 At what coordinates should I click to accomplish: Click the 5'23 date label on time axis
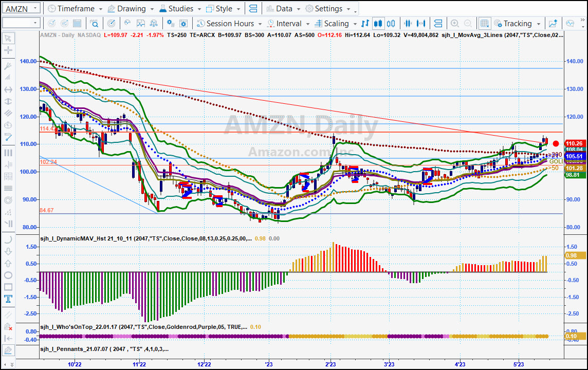pyautogui.click(x=519, y=364)
